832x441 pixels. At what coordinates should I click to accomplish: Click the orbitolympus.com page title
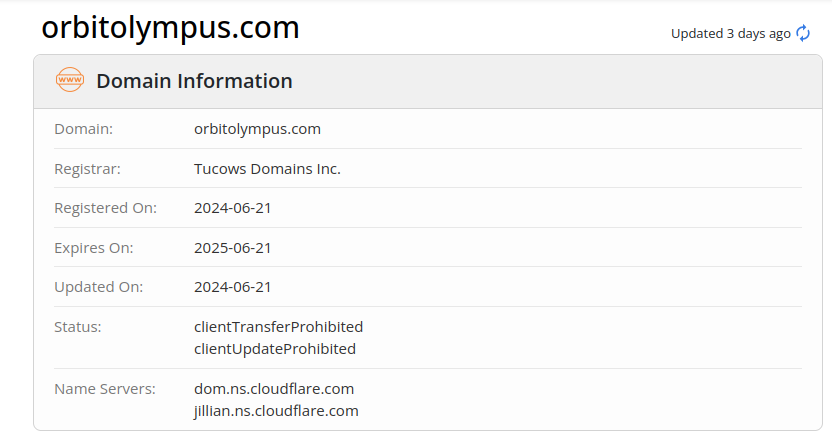170,28
